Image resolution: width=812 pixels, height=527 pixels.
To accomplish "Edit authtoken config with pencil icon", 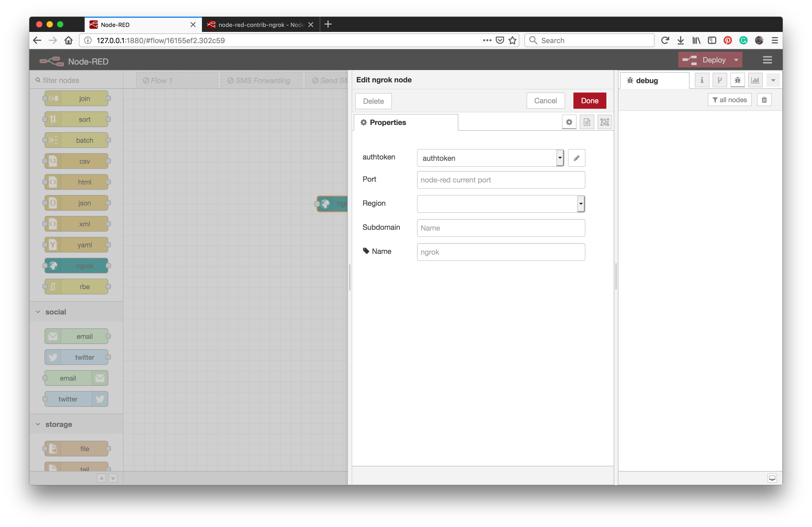I will point(576,158).
